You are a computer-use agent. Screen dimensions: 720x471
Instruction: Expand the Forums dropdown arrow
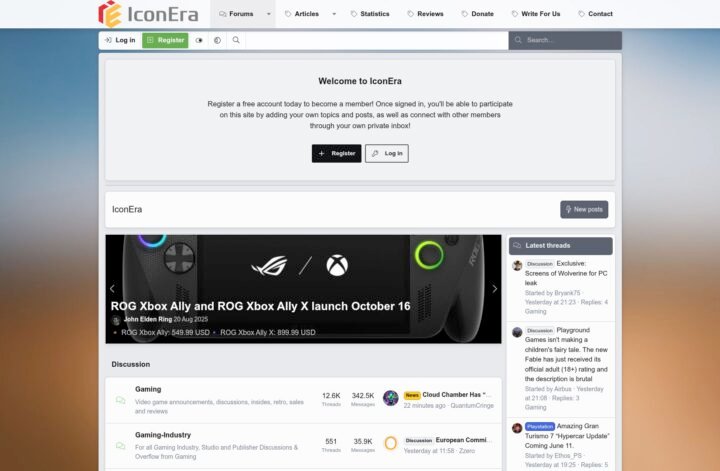(x=269, y=14)
